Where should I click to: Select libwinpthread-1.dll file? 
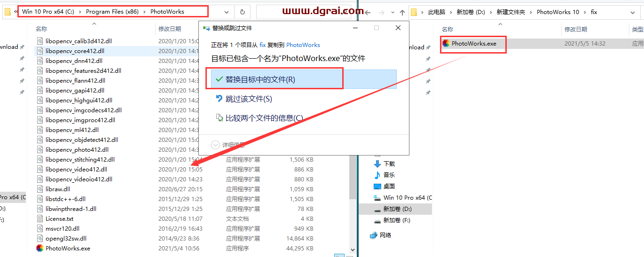pos(71,209)
